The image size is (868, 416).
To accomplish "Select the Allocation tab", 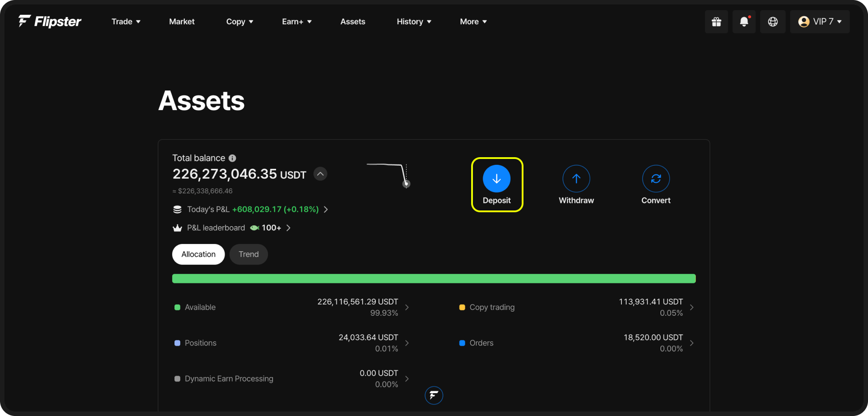I will click(198, 254).
